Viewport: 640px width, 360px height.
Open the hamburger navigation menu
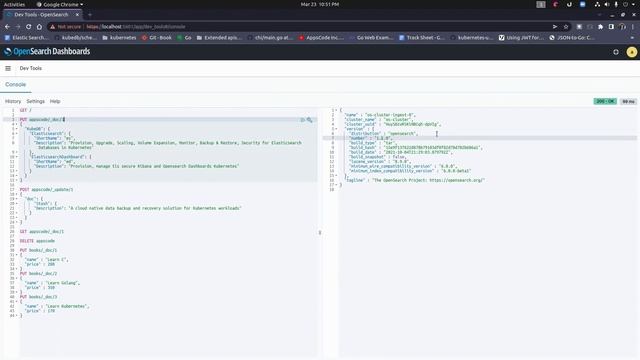tap(8, 68)
